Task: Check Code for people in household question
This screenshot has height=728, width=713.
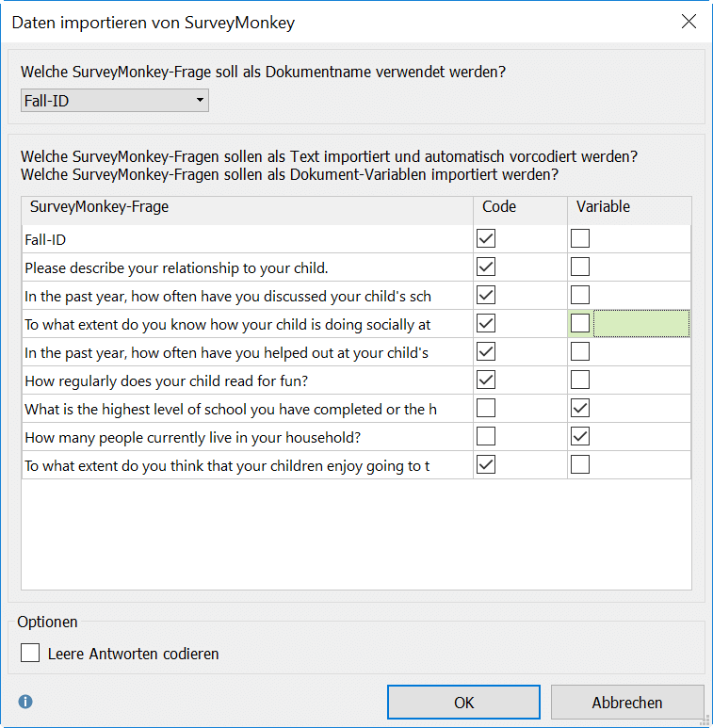Action: (x=486, y=437)
